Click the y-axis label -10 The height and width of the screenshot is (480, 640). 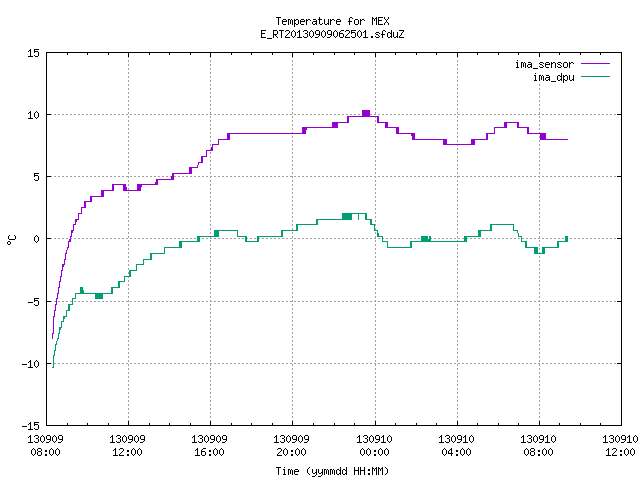click(31, 364)
